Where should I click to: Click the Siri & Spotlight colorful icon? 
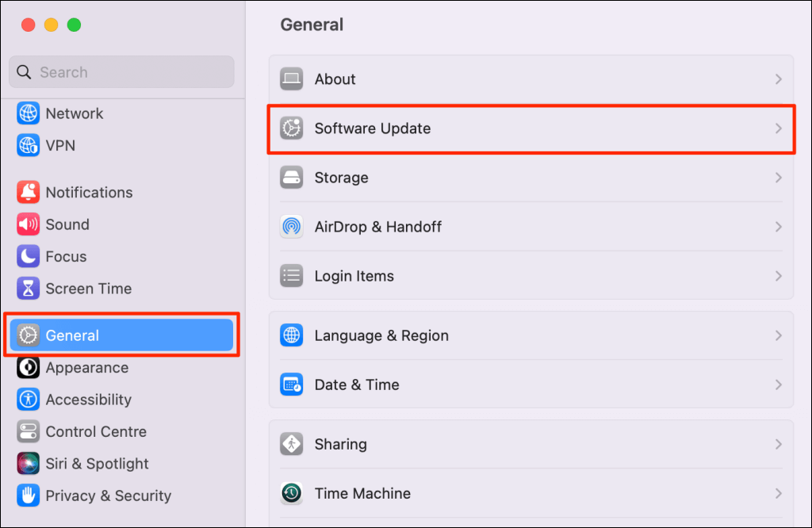tap(28, 464)
